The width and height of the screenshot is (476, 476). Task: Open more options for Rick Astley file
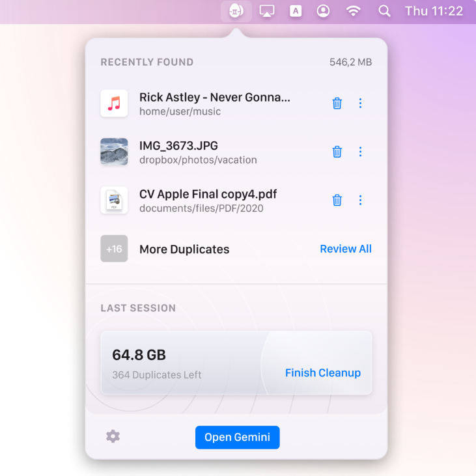pos(360,104)
